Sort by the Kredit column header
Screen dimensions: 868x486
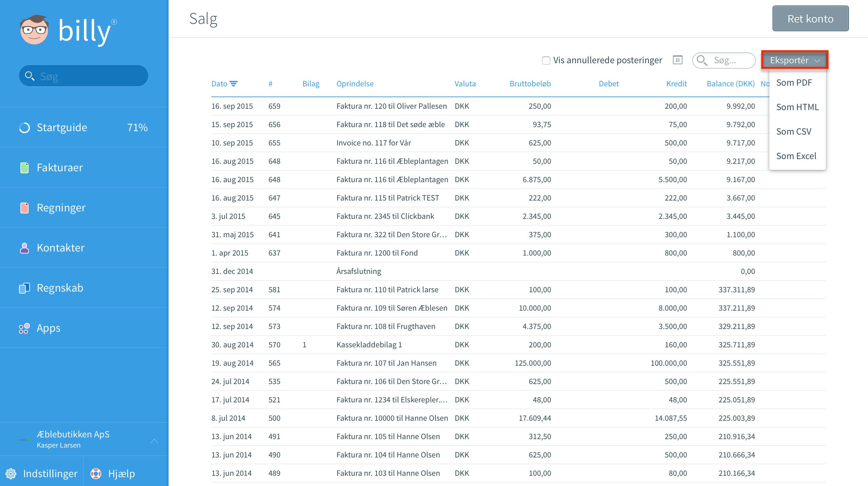pyautogui.click(x=677, y=84)
